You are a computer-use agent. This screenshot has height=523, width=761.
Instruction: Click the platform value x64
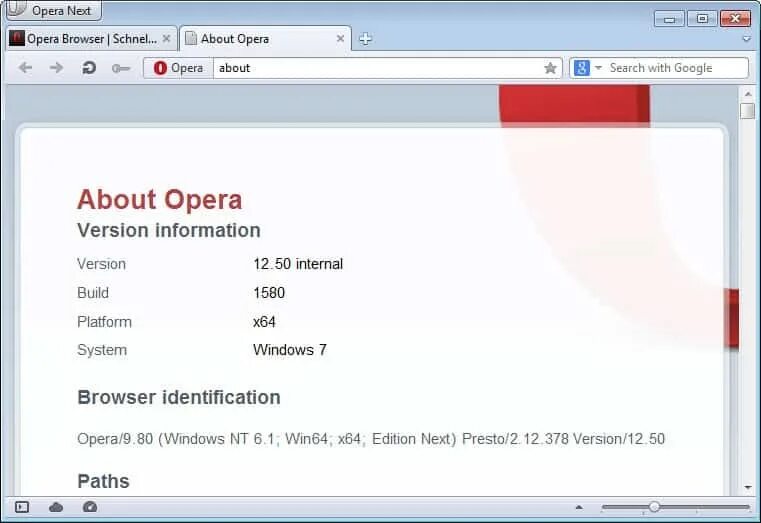(x=264, y=322)
